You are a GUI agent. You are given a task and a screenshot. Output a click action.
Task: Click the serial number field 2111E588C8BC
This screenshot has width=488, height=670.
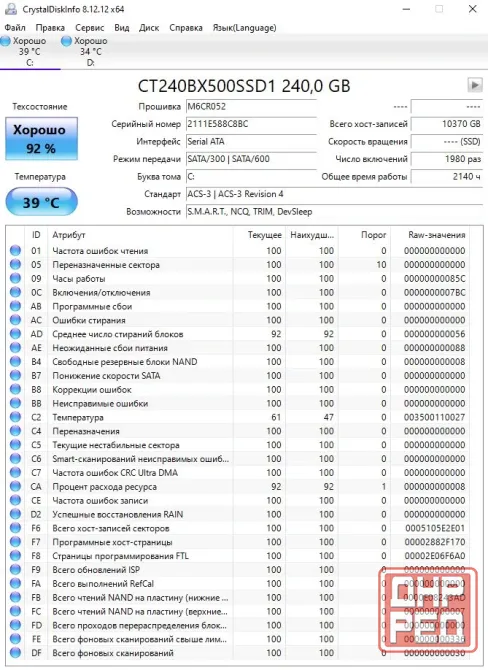point(251,124)
